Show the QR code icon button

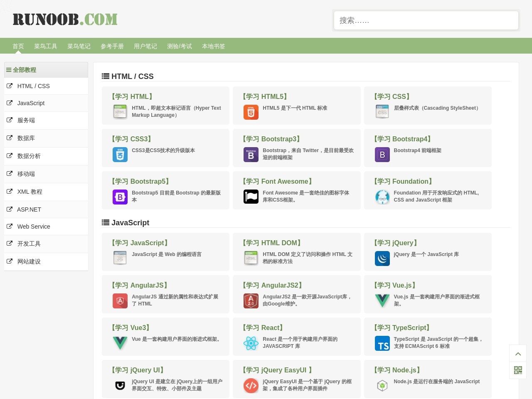518,370
